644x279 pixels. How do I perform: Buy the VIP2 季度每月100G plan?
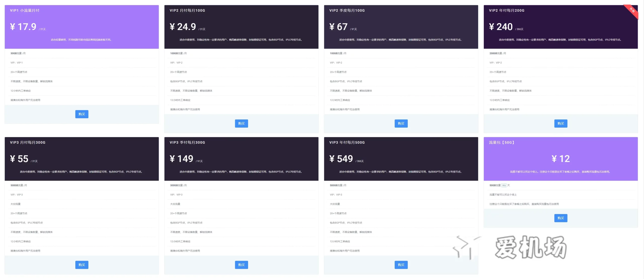coord(401,124)
